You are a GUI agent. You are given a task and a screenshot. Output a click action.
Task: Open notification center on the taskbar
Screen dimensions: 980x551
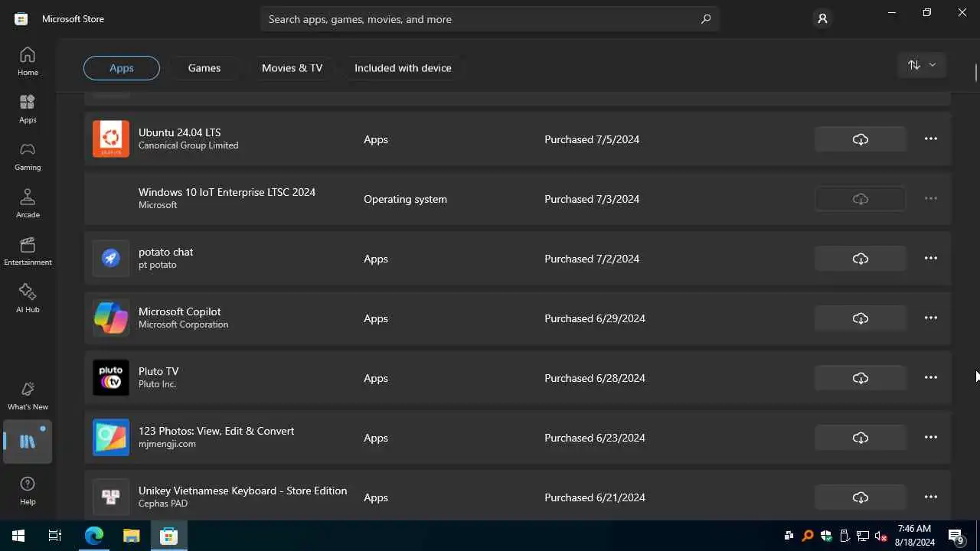(x=956, y=536)
